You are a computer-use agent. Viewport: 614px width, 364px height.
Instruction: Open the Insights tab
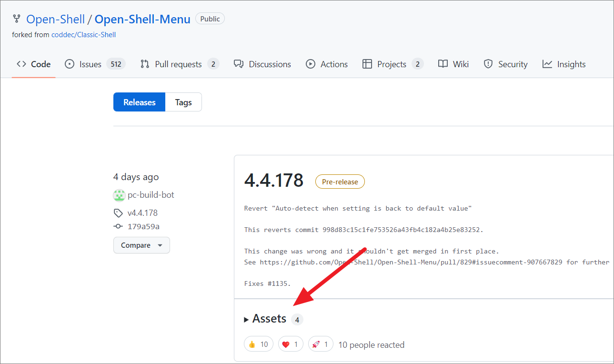point(564,64)
